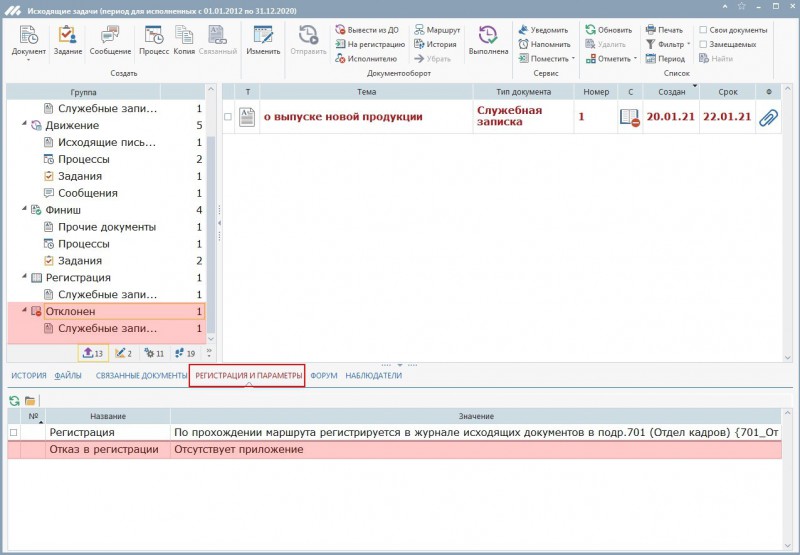Click the Номер column header
This screenshot has height=555, width=800.
(x=596, y=92)
